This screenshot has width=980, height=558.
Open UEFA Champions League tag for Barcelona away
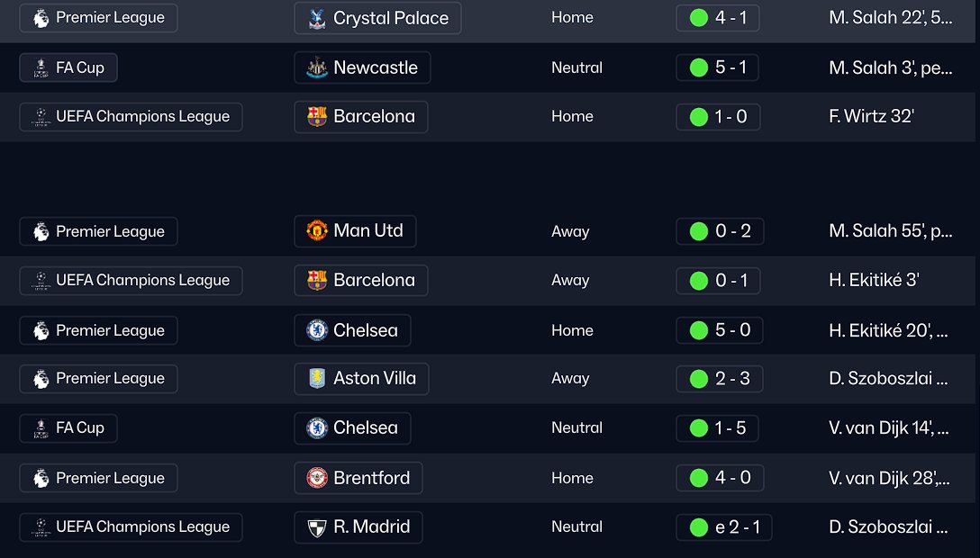click(x=131, y=281)
